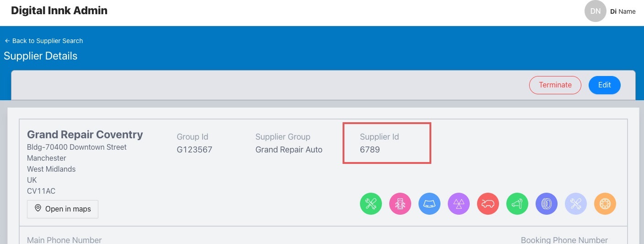Click the DN user avatar
The image size is (644, 244).
point(596,11)
